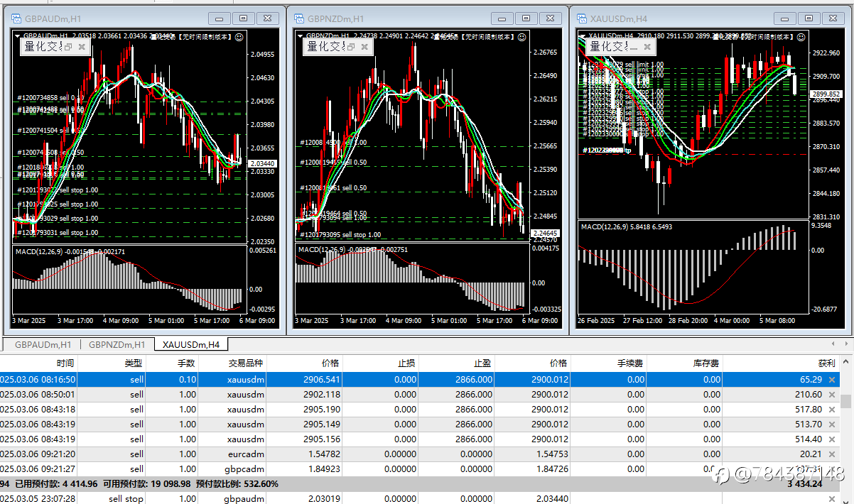Image resolution: width=854 pixels, height=504 pixels.
Task: Select the order row timed 08:50:01
Action: tap(420, 395)
